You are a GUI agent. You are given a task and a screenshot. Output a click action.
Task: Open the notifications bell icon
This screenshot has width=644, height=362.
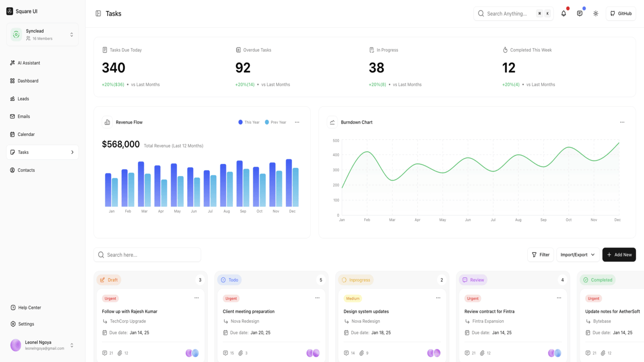point(563,14)
